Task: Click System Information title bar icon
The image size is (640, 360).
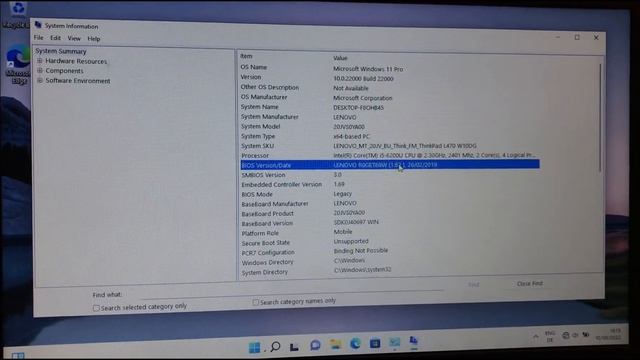Action: 38,25
